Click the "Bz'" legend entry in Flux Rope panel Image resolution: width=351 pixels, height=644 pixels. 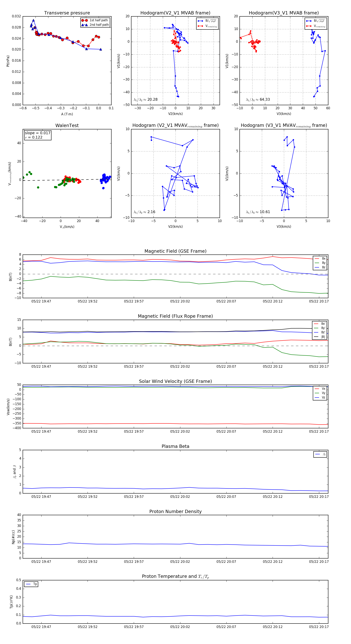[320, 333]
